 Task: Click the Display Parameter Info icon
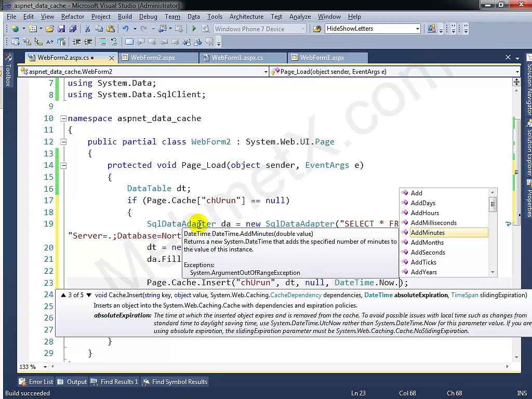[x=27, y=42]
